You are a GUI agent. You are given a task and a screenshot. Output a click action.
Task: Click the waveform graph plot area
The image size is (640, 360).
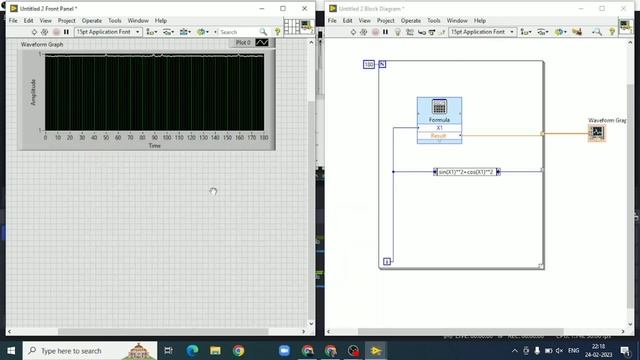point(154,93)
